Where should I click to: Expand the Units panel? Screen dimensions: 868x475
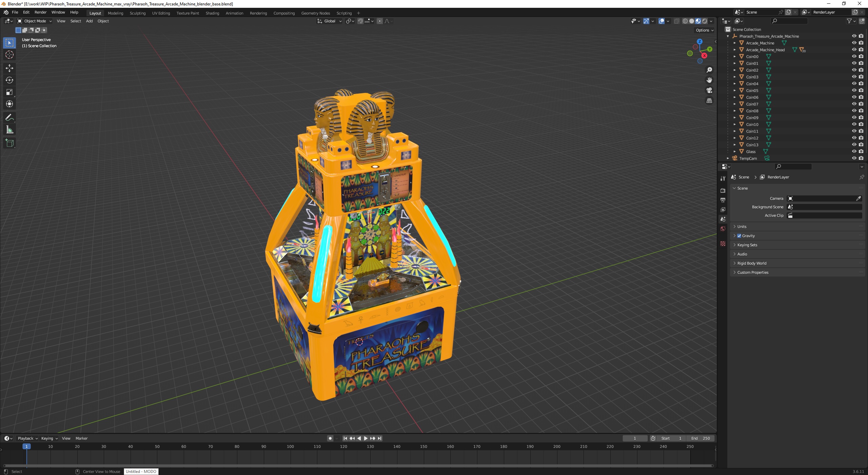[x=797, y=227]
